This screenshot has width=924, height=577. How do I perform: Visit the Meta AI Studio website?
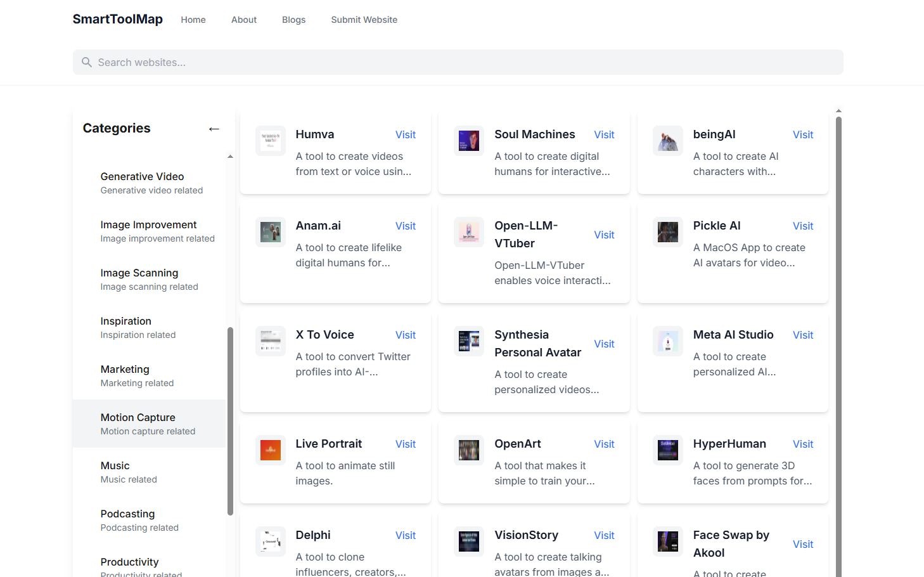[803, 335]
